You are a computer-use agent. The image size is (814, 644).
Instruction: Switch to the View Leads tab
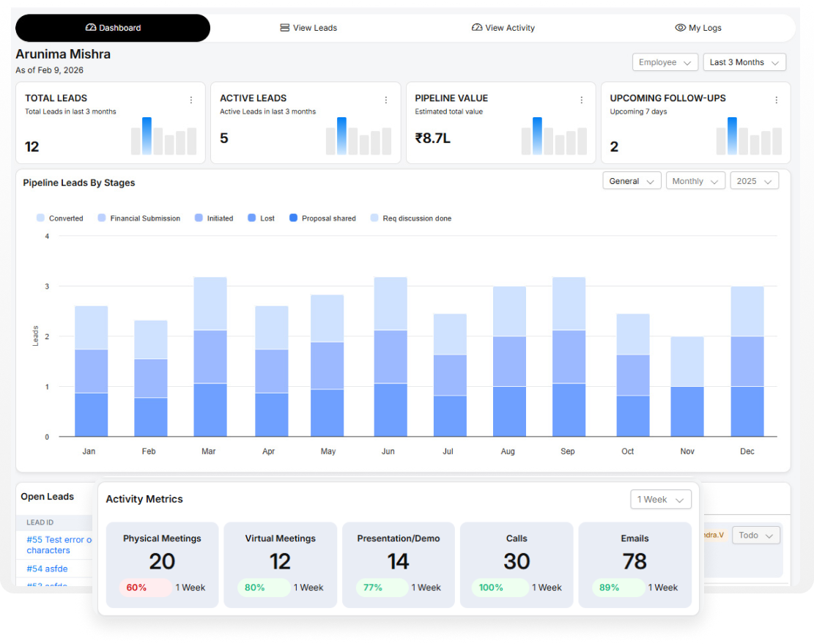tap(308, 28)
